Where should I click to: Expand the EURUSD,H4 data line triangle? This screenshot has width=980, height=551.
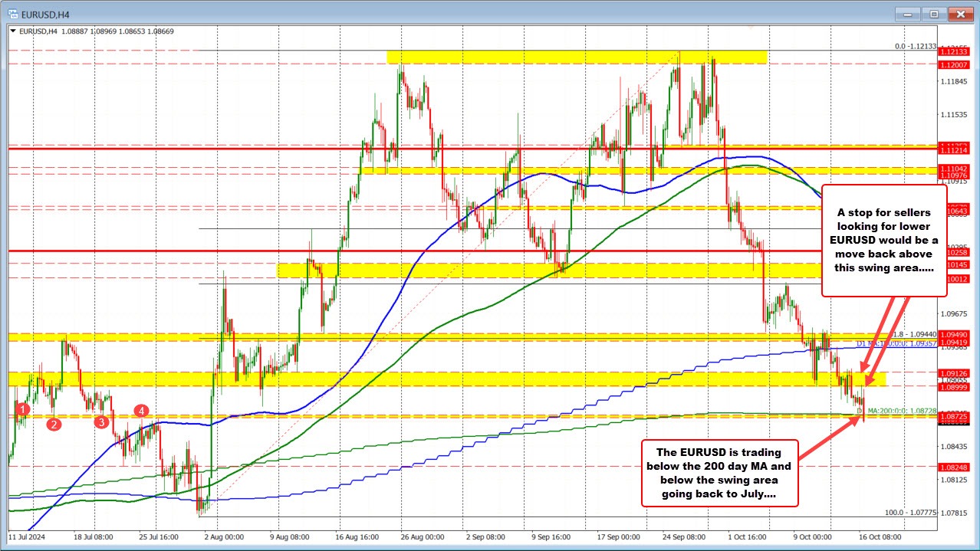(x=12, y=31)
